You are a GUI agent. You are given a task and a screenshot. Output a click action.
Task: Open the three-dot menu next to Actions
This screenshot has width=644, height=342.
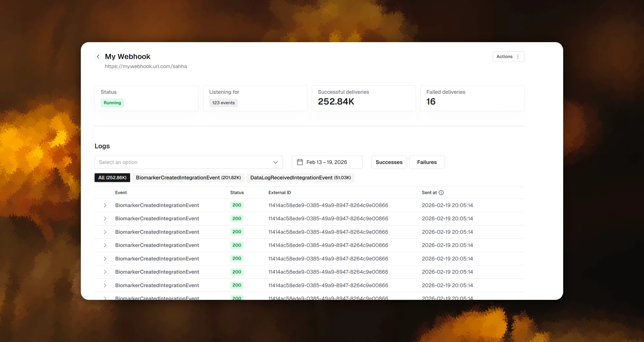pyautogui.click(x=518, y=56)
